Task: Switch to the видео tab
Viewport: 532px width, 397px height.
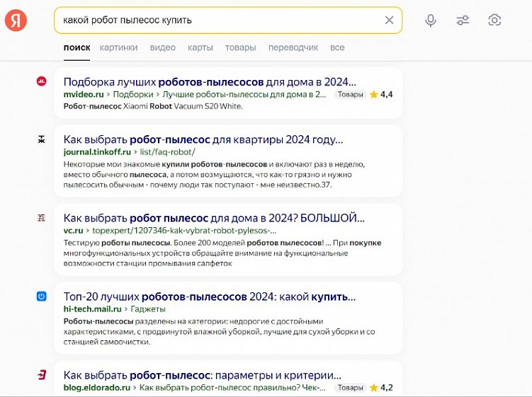Action: (x=162, y=47)
